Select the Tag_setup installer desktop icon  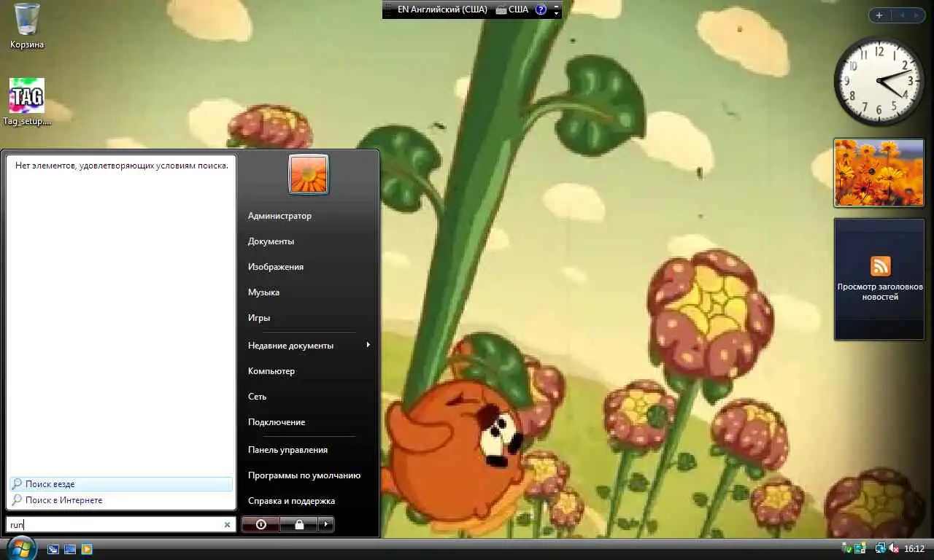coord(27,101)
